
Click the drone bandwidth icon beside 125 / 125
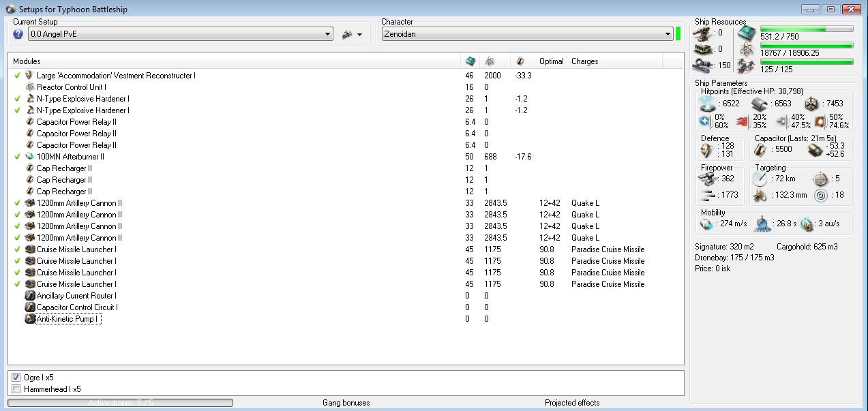[747, 65]
